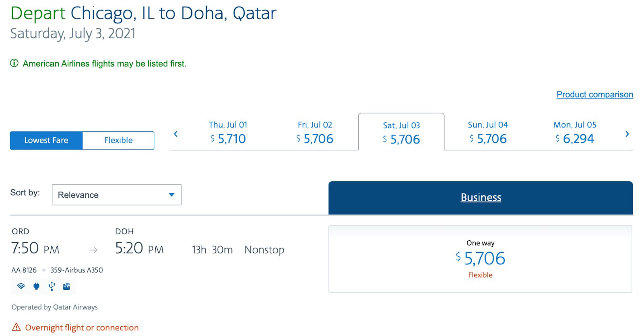Select the Sun, Jul 04 date tab
This screenshot has width=644, height=336.
click(x=488, y=132)
